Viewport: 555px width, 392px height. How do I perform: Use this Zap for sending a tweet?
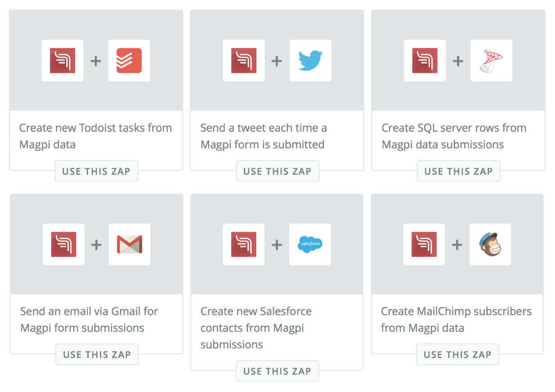(x=277, y=171)
